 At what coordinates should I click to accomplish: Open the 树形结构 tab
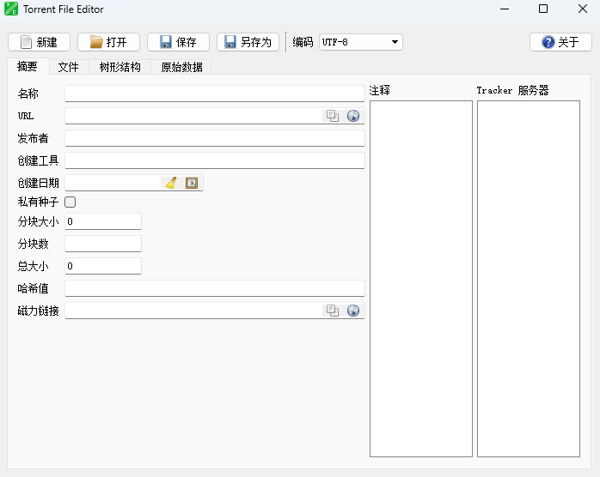point(120,67)
